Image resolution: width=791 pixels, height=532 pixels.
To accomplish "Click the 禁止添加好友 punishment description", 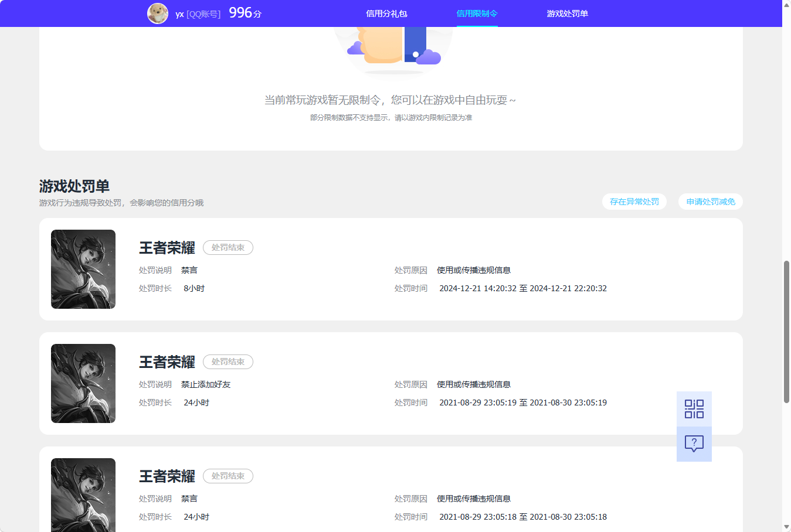I will tap(206, 384).
